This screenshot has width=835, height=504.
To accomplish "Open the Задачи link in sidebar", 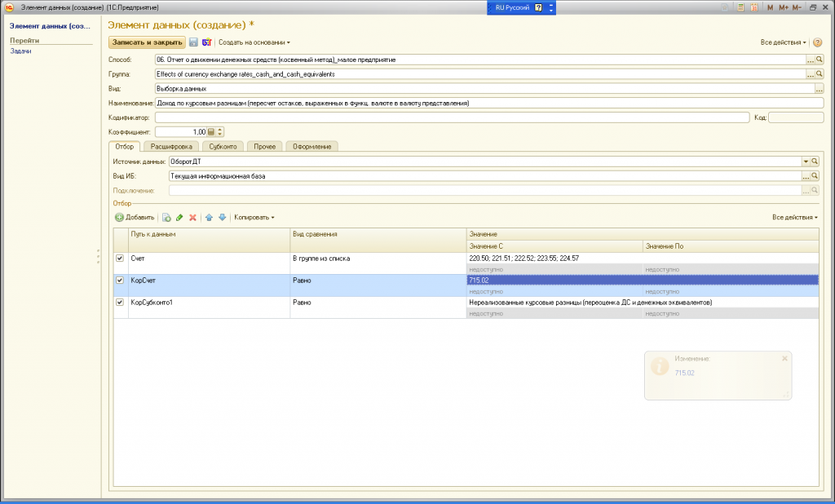I will [x=20, y=51].
